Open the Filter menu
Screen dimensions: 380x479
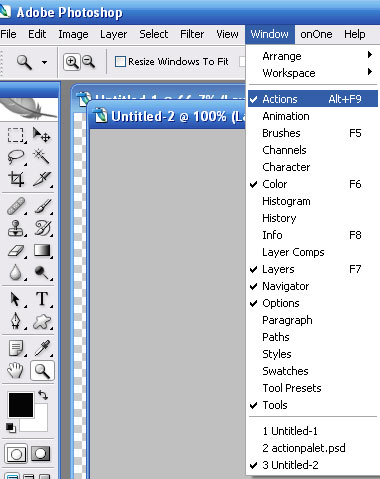click(192, 34)
